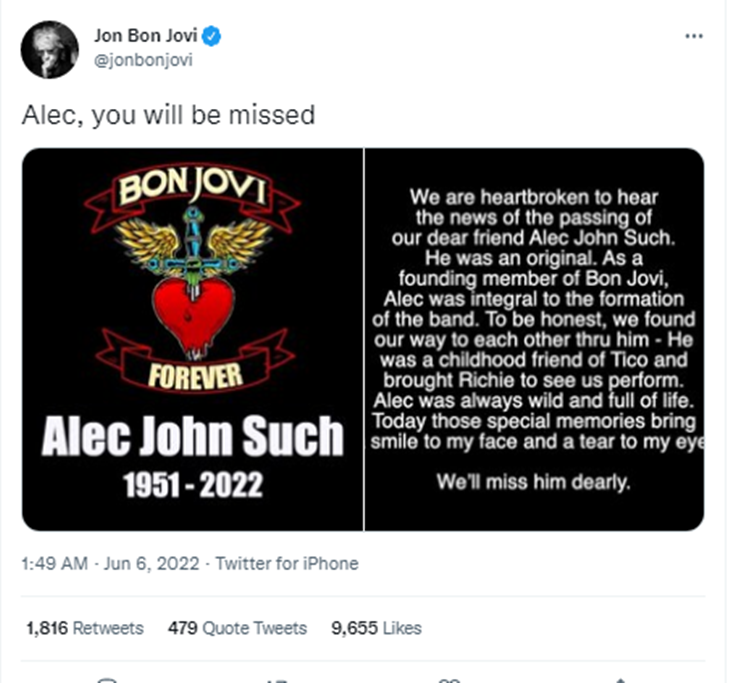Image resolution: width=730 pixels, height=683 pixels.
Task: Click the red BON JOVI banner
Action: (x=192, y=197)
